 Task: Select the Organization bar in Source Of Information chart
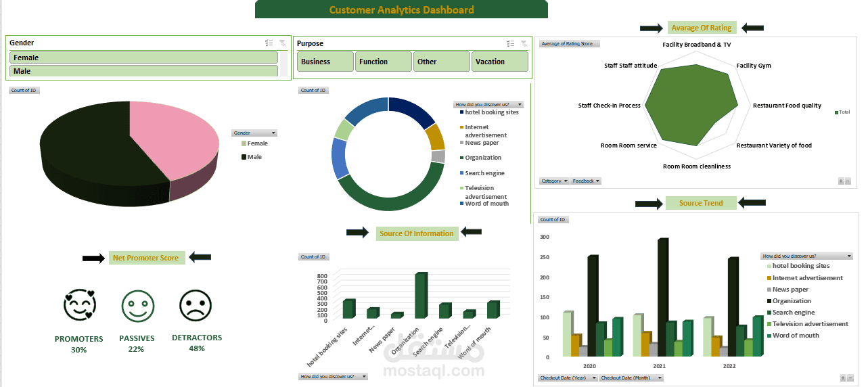421,296
